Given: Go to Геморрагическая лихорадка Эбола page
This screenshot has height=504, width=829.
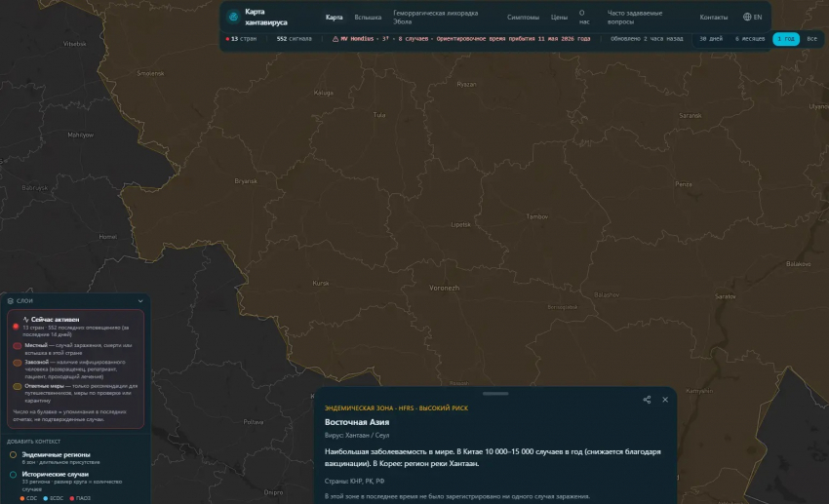Looking at the screenshot, I should [x=436, y=18].
